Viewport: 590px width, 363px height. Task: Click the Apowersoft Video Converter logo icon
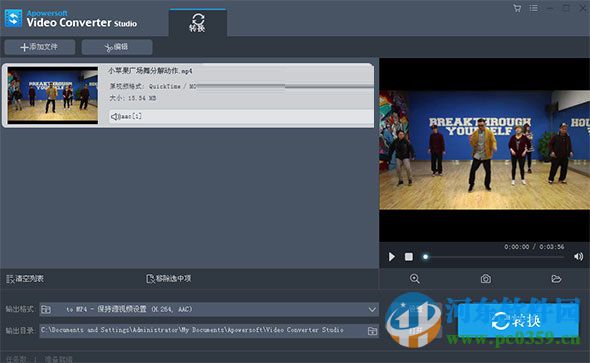tap(14, 18)
